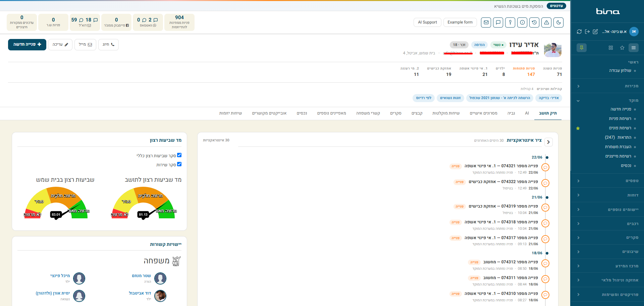Click the עריכה edit button

point(60,44)
